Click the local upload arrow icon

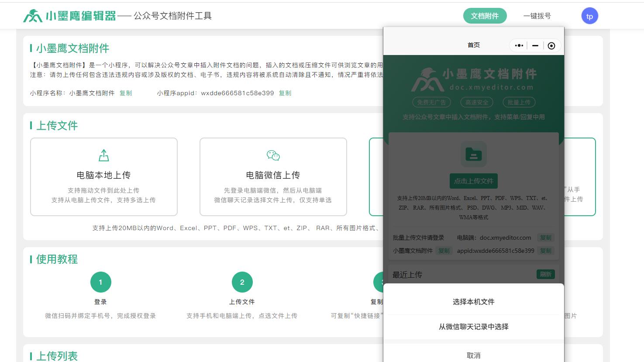[x=103, y=155]
